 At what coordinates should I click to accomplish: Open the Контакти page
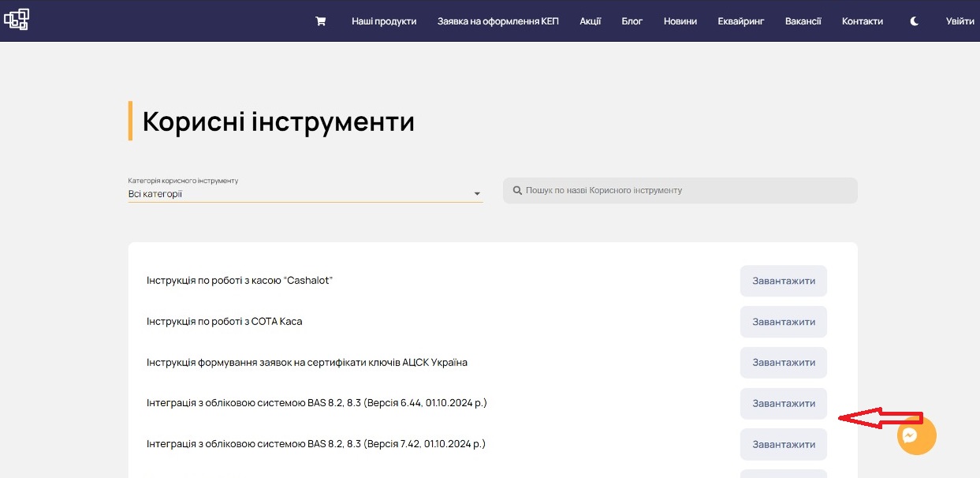863,21
